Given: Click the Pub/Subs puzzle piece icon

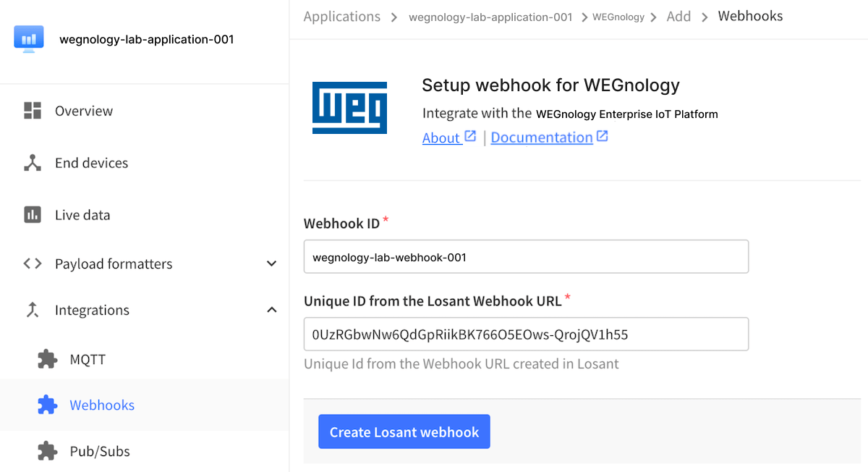Looking at the screenshot, I should 47,451.
